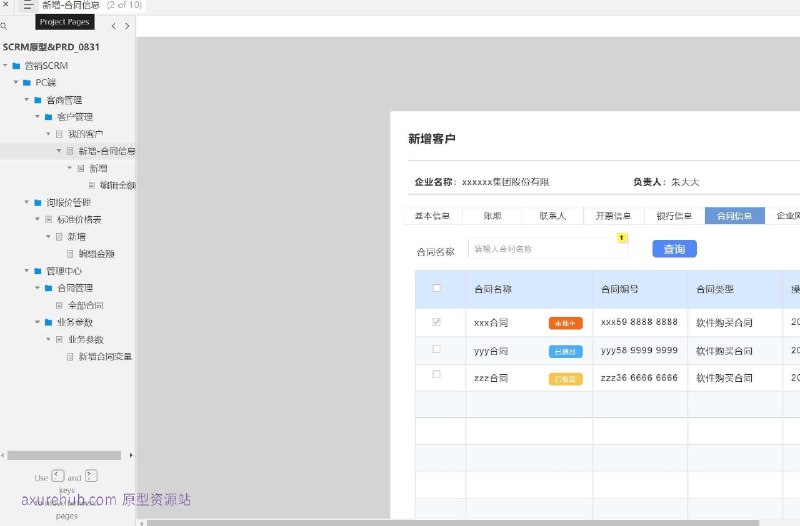800x526 pixels.
Task: Click the search magnifier icon in the sidebar
Action: point(4,26)
